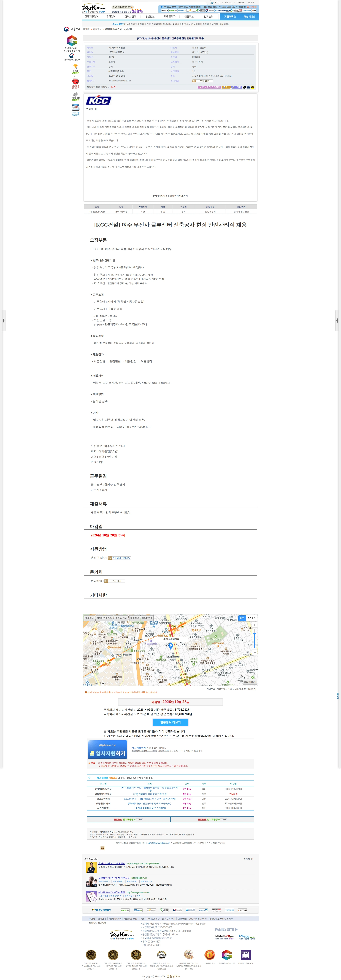Screen dimensions: 341x980
Task: Open the 건설업체 인기순위 ladybug icon
Action: [76, 83]
